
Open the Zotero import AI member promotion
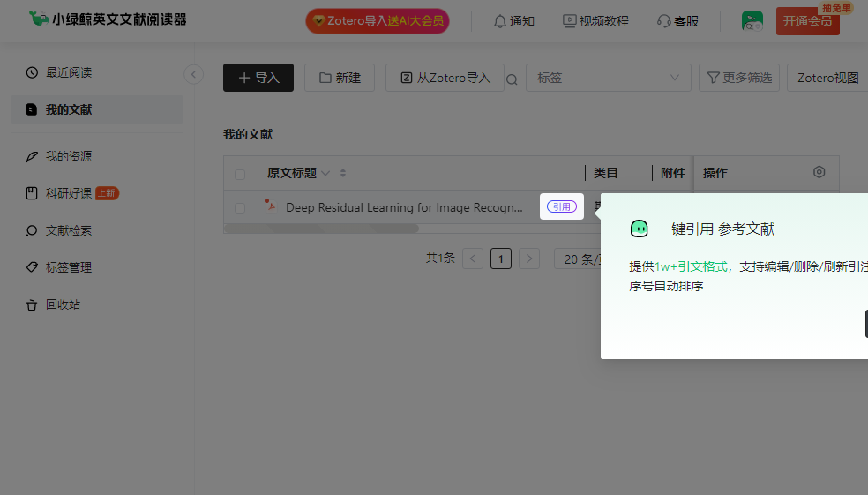pos(378,21)
